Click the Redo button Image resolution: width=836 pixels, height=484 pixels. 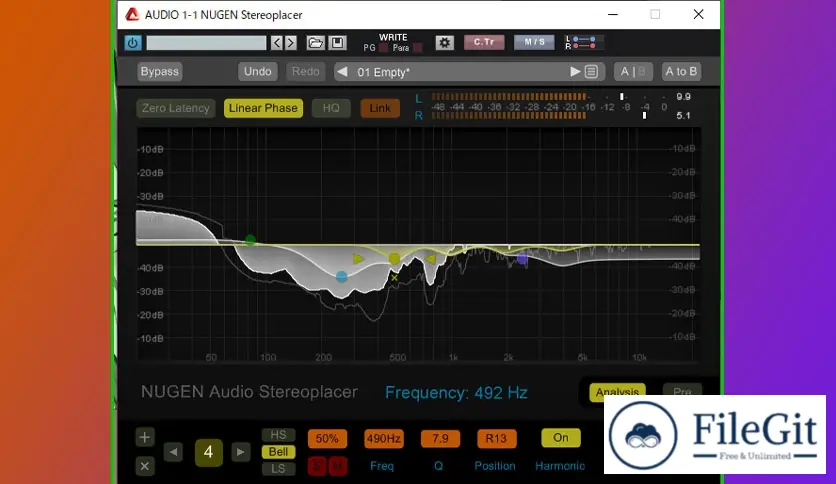(306, 71)
